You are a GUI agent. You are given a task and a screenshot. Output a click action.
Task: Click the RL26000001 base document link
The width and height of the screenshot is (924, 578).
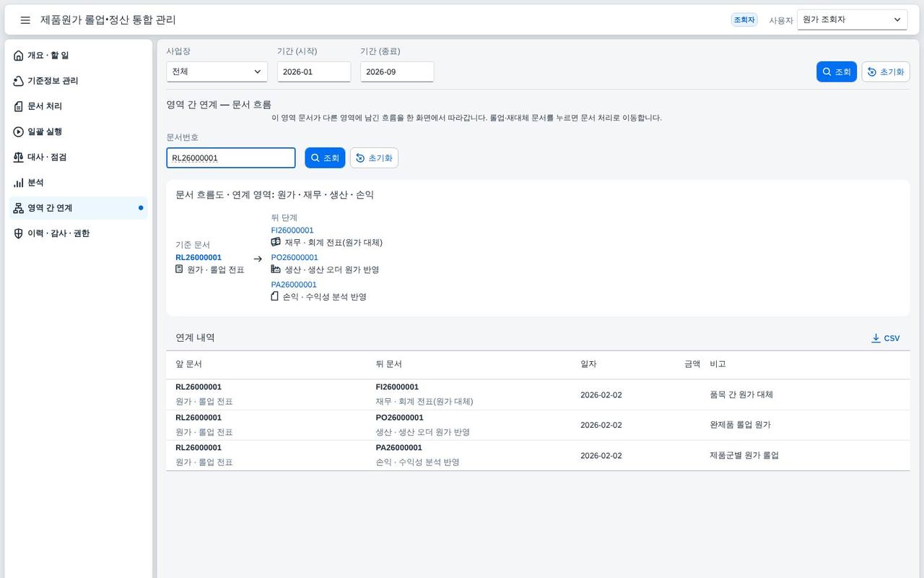coord(199,257)
